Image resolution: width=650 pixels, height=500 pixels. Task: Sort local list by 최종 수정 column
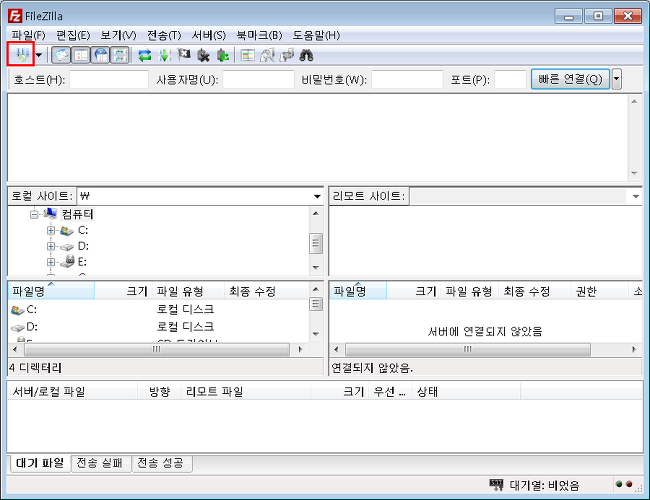pos(266,291)
